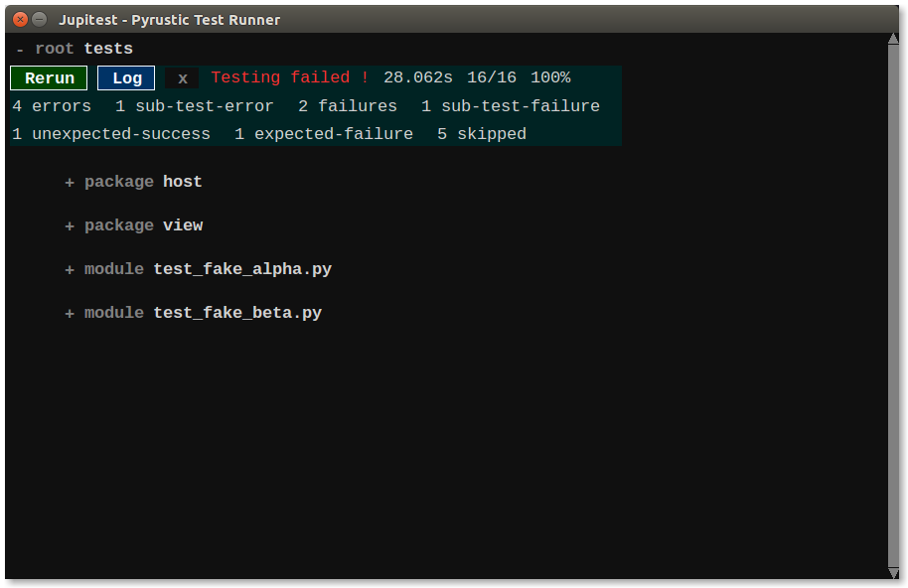Select the host package label

pos(183,182)
